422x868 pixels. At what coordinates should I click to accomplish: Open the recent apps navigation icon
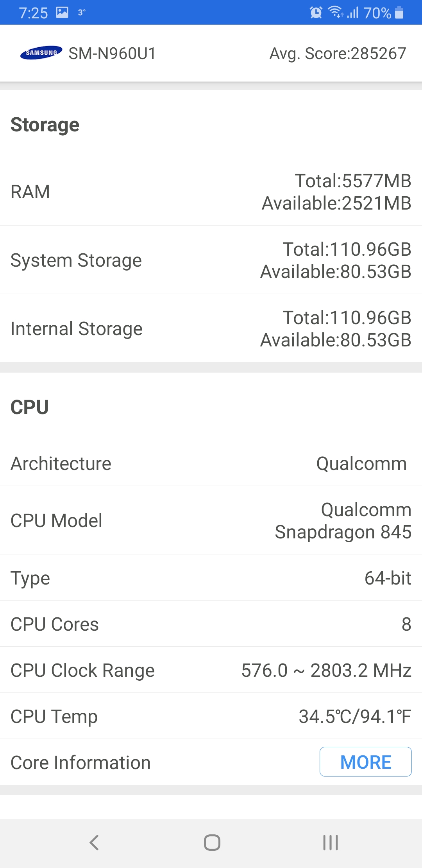tap(330, 842)
